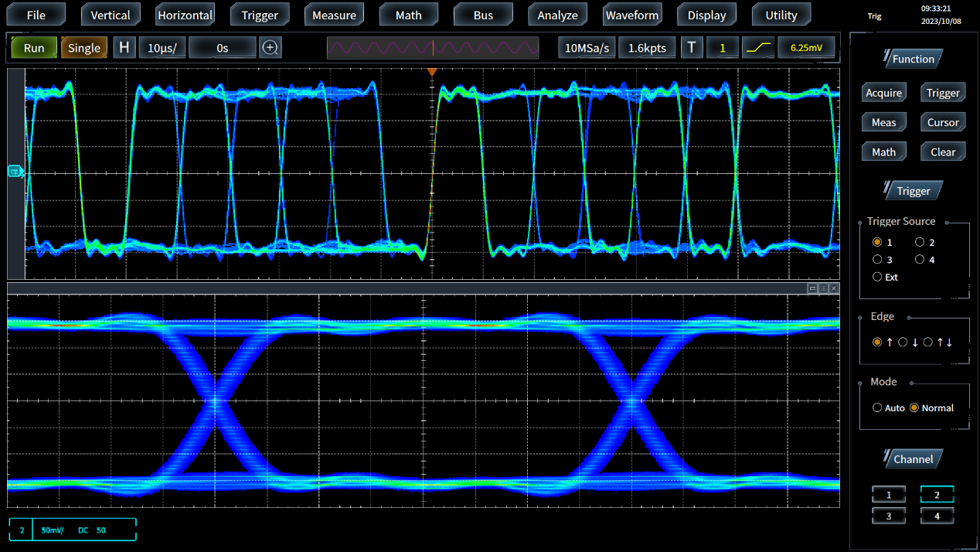Click the H horizontal settings icon

click(124, 48)
